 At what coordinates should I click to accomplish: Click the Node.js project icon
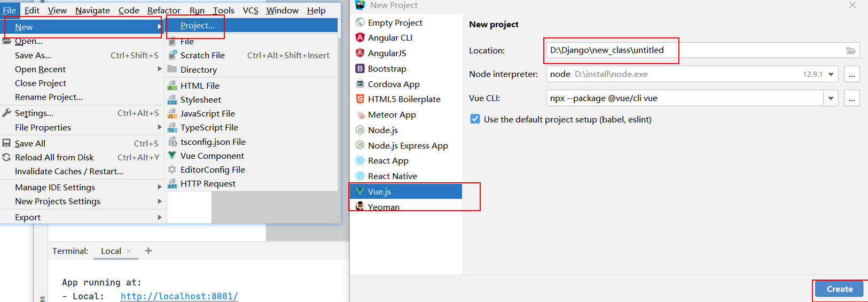[360, 130]
